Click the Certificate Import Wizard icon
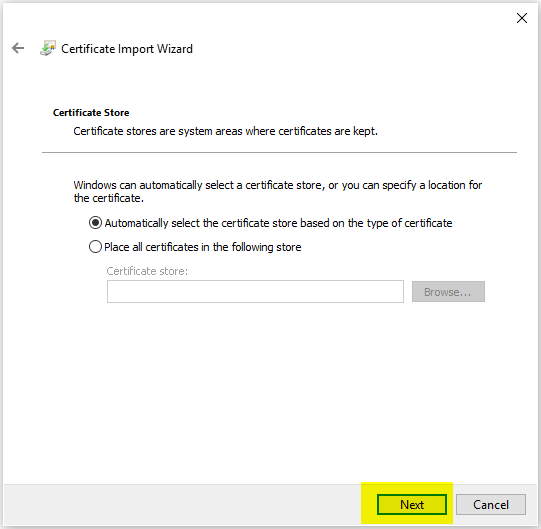The width and height of the screenshot is (541, 529). coord(48,48)
